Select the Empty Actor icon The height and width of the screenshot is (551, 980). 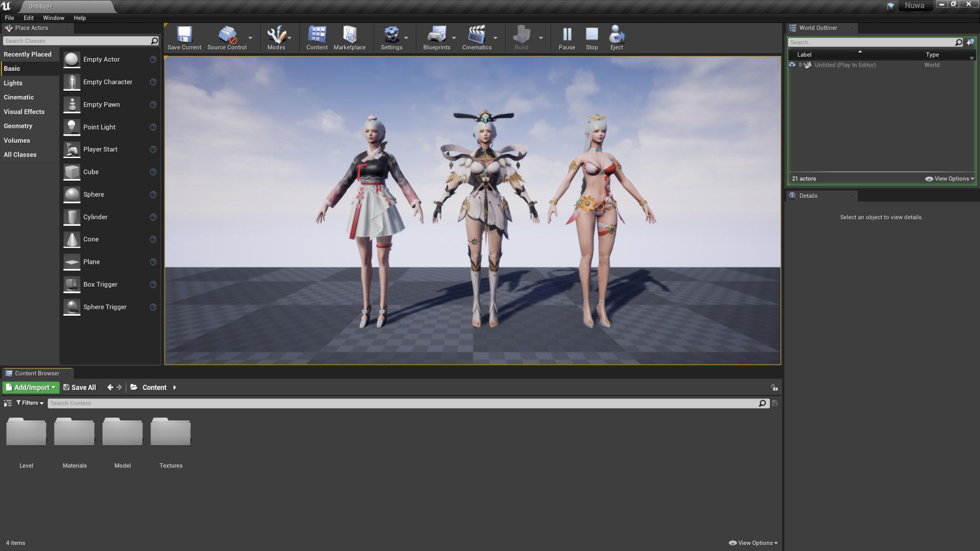[72, 60]
